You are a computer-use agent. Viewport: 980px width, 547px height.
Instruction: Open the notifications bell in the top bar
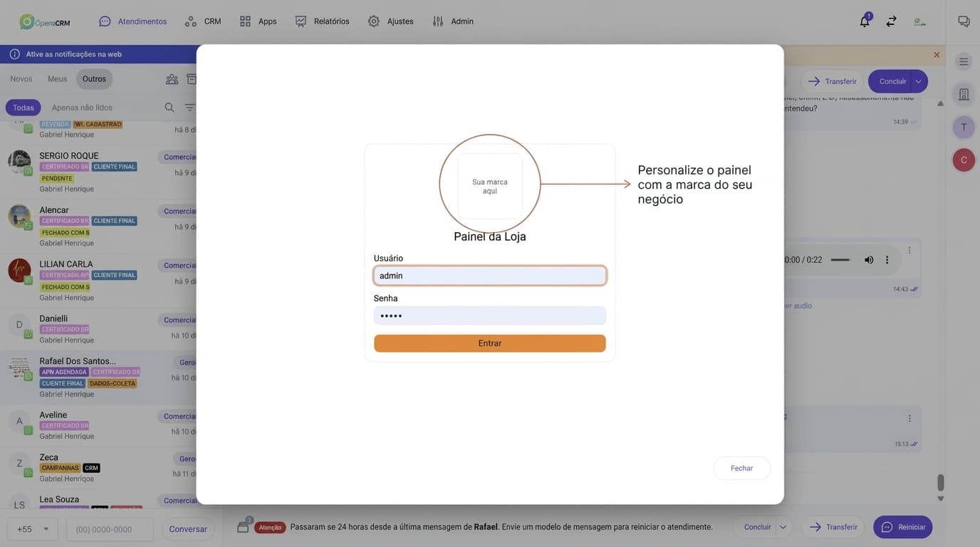[865, 21]
